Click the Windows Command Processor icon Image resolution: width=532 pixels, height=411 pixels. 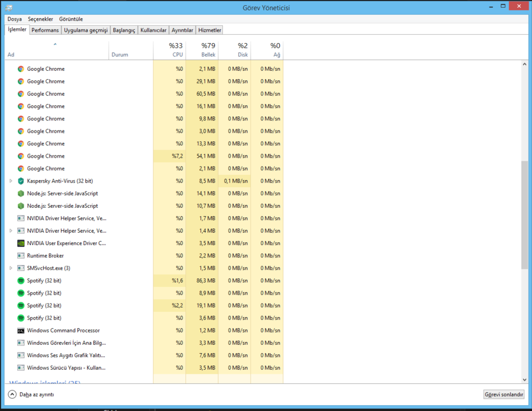click(21, 331)
